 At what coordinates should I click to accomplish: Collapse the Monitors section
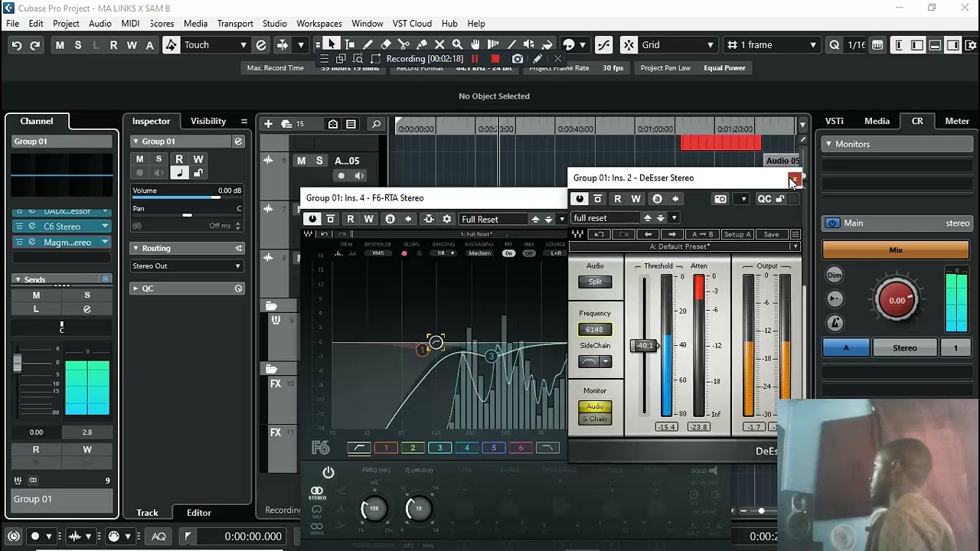coord(828,144)
